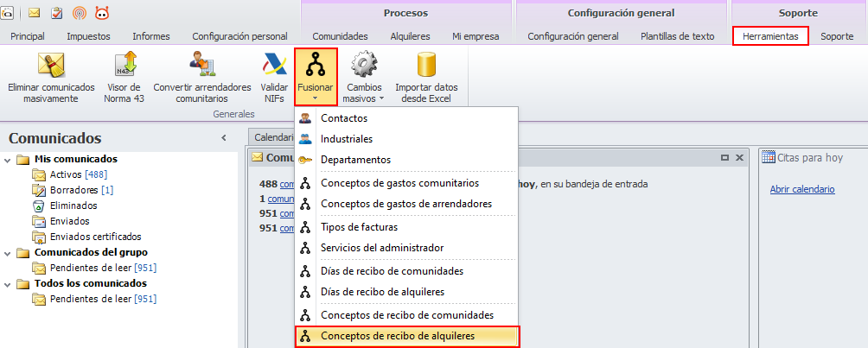Switch to Alquileres tab

click(410, 36)
